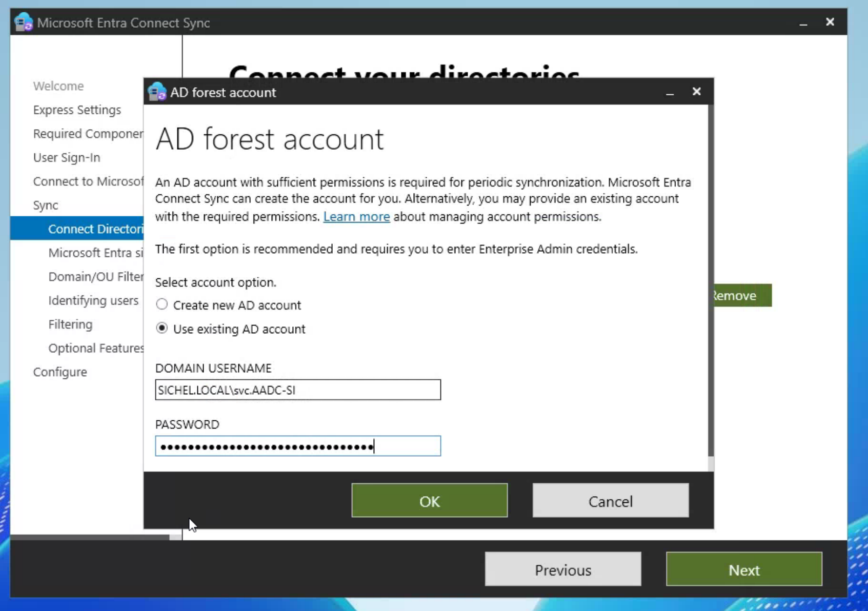Click the Microsoft Entra Connect Sync app icon
Screen dimensions: 868x611
tap(24, 23)
